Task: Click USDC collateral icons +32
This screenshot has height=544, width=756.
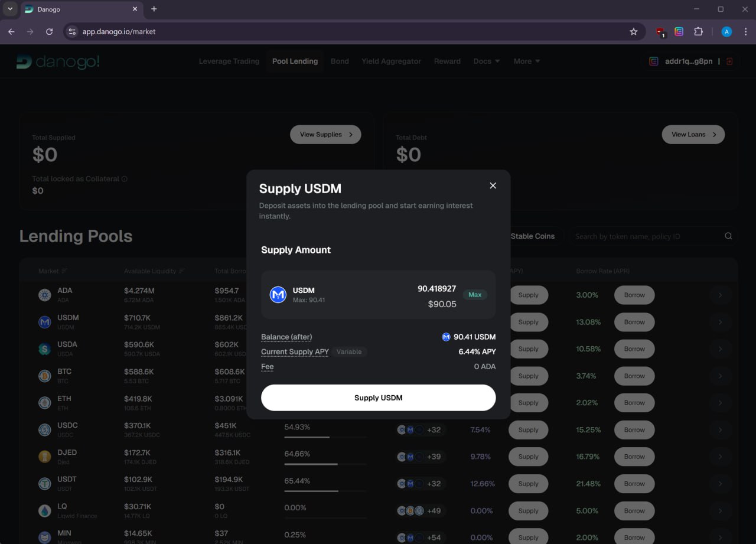Action: [421, 430]
